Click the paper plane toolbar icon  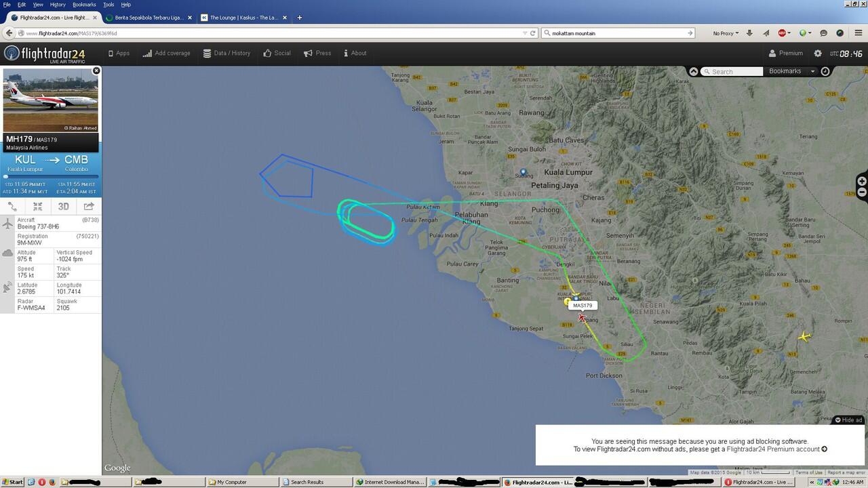coord(766,33)
